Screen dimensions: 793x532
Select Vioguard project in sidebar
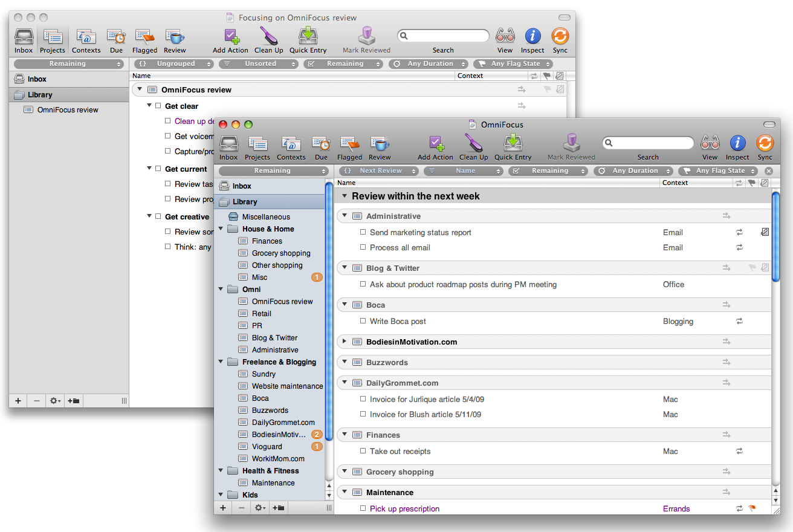coord(267,446)
